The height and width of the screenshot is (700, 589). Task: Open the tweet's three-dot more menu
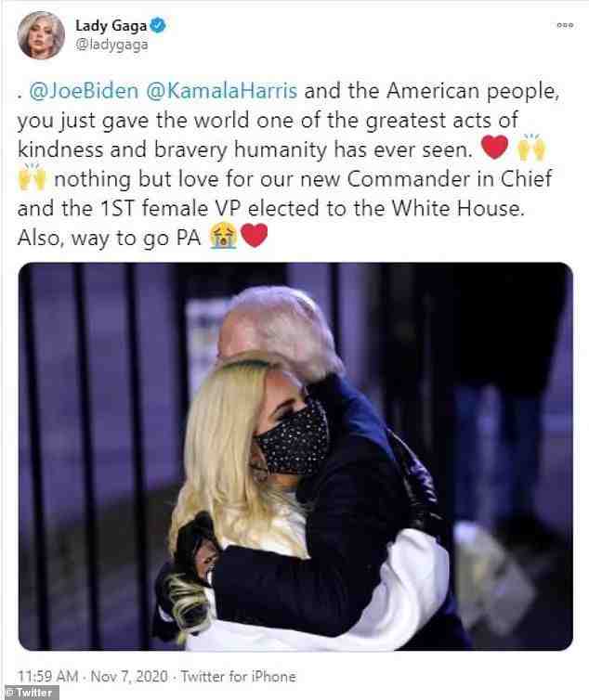point(565,25)
